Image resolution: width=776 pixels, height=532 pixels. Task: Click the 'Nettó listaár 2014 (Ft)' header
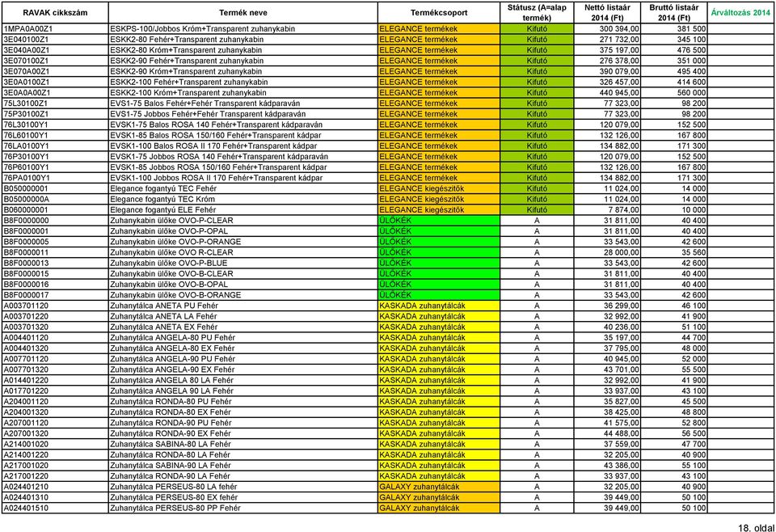[x=607, y=13]
